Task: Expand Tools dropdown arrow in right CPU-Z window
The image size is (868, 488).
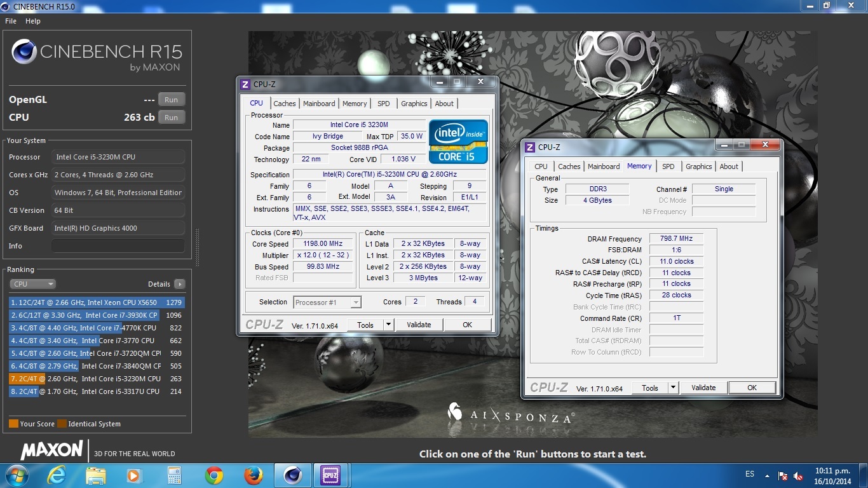Action: pyautogui.click(x=673, y=388)
